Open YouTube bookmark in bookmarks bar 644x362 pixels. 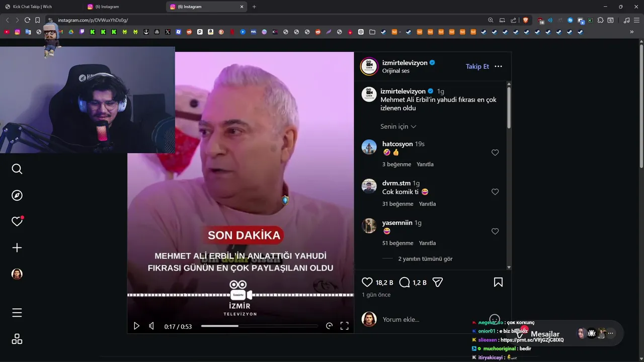click(x=7, y=32)
